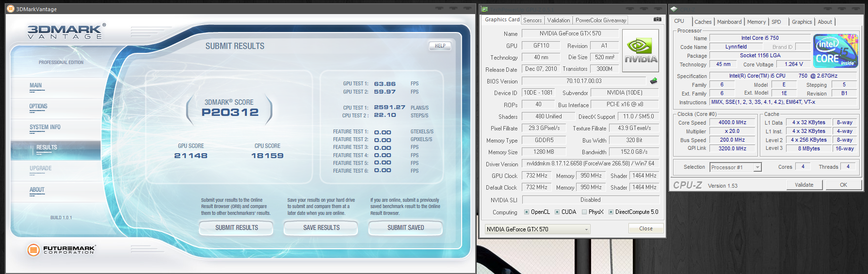868x274 pixels.
Task: Click the Validate button in CPU-Z
Action: tap(804, 185)
